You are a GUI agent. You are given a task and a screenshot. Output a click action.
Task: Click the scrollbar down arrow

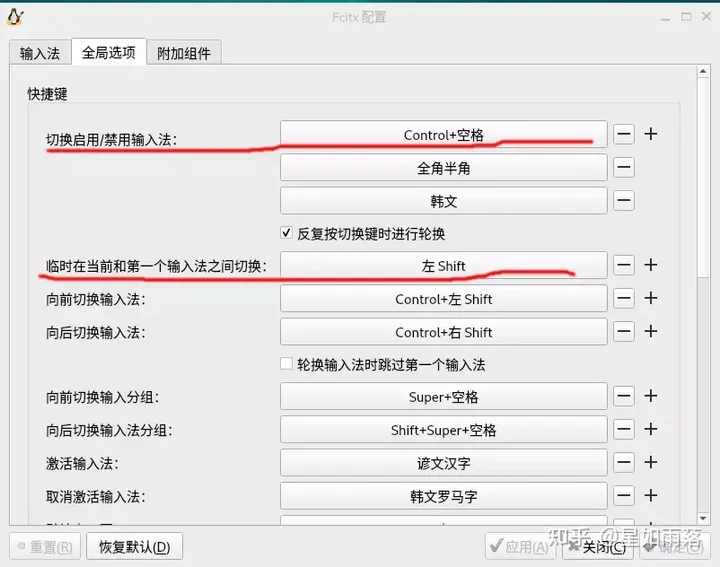(703, 519)
